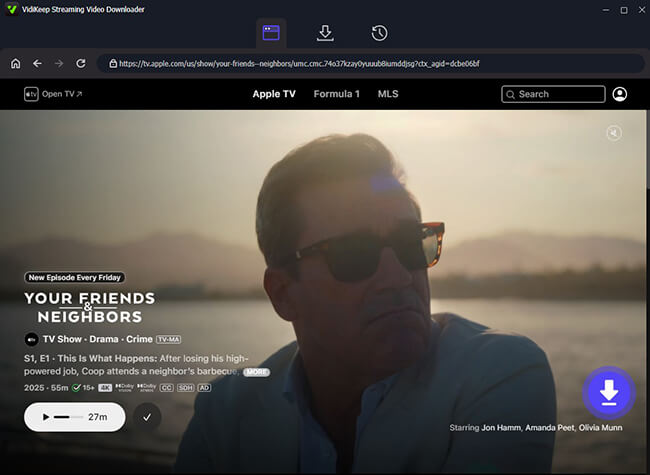Click the AD audio description badge
This screenshot has width=650, height=475.
(x=204, y=388)
